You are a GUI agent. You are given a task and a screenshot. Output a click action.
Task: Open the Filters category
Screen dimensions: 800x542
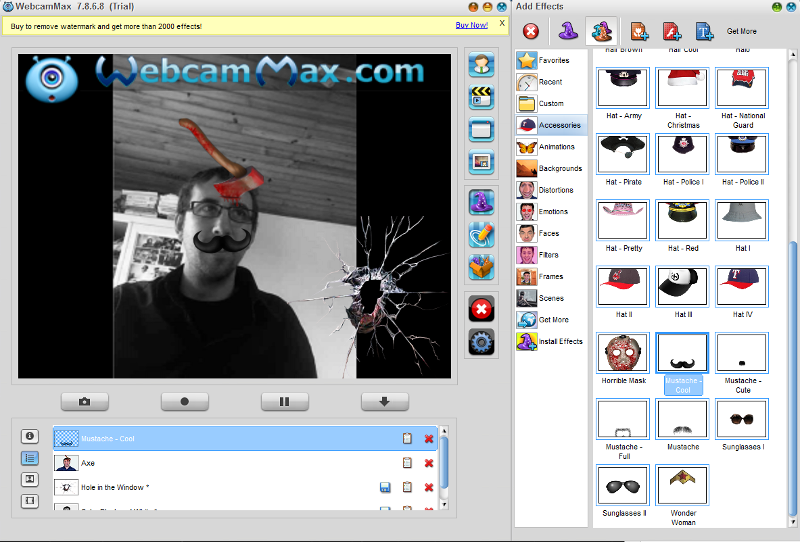551,255
